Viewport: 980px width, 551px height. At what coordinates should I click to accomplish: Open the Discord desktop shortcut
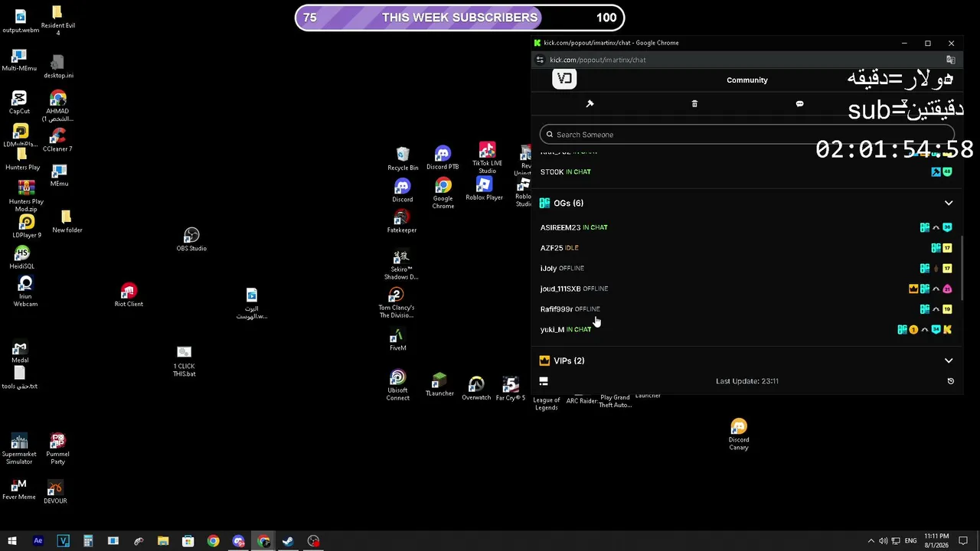click(x=402, y=191)
